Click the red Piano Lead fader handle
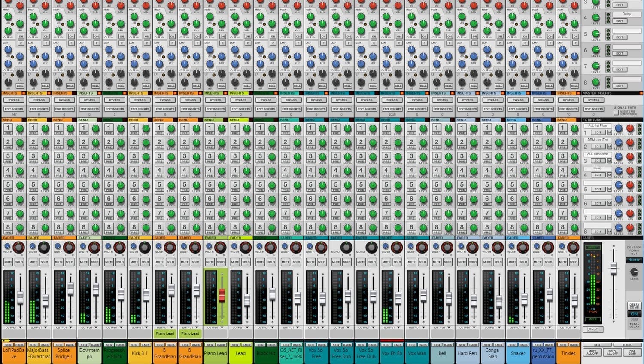 click(x=222, y=295)
